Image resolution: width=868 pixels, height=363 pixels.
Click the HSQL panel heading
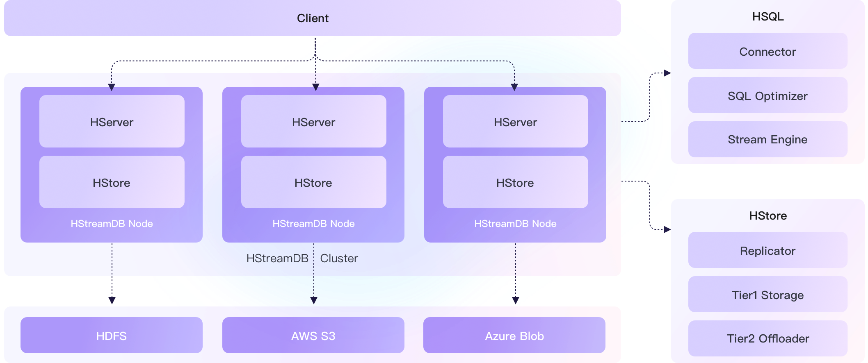(x=768, y=16)
